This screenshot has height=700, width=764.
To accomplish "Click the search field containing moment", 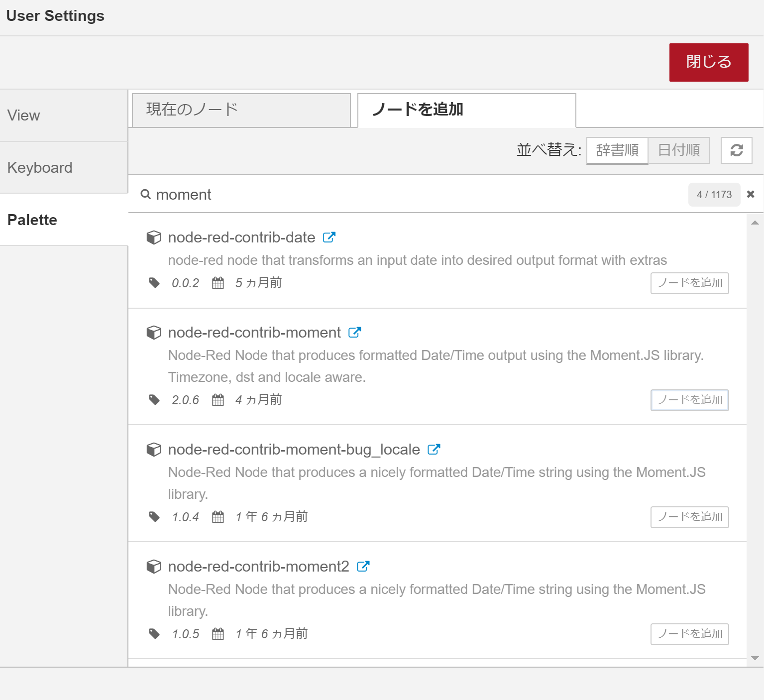I will coord(418,194).
